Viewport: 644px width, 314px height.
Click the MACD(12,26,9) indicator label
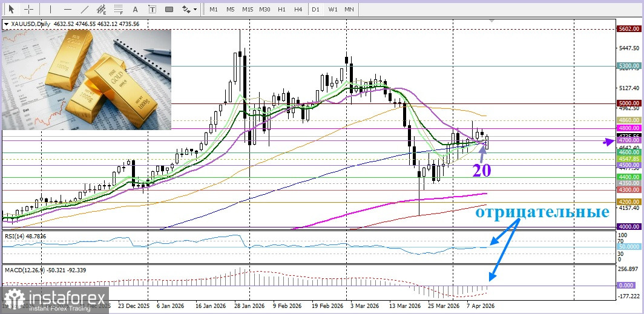(45, 270)
